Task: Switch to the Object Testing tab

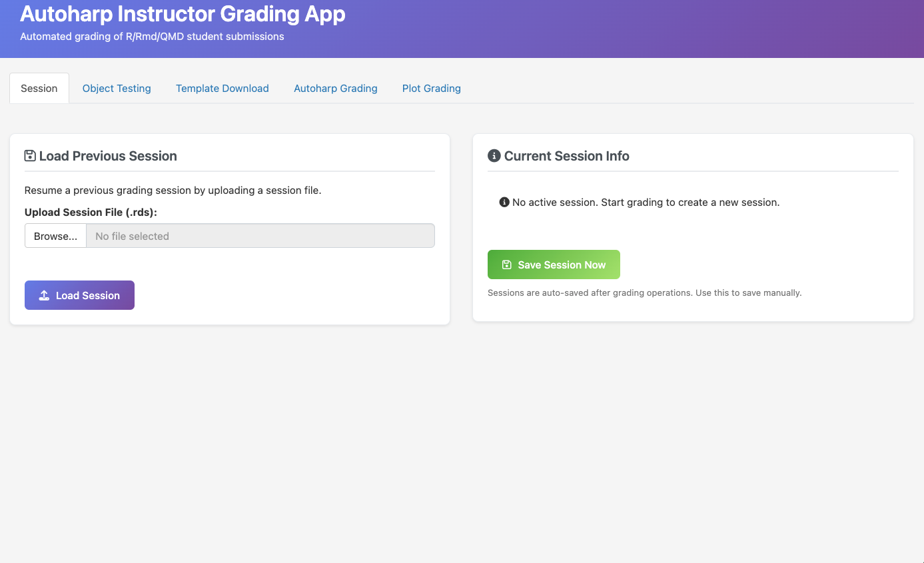Action: click(x=116, y=88)
